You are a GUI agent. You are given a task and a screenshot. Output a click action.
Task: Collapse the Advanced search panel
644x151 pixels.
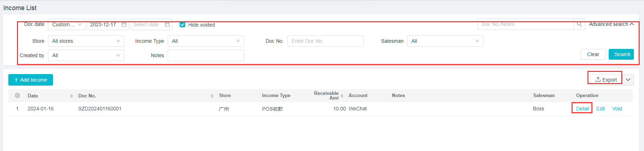coord(611,24)
